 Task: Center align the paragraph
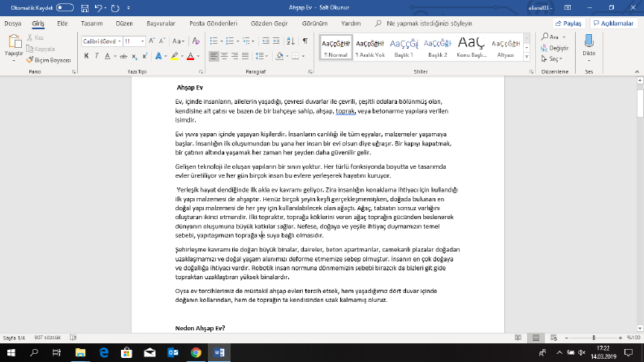click(224, 56)
